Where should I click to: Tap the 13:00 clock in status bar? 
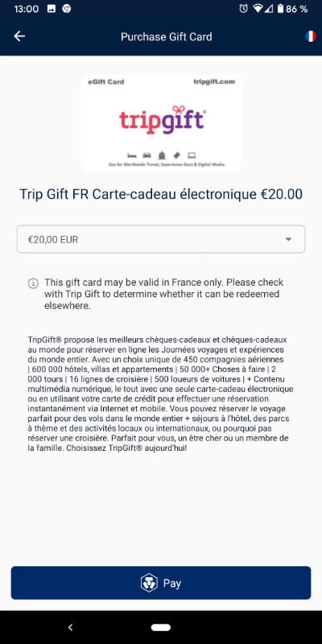tap(27, 9)
